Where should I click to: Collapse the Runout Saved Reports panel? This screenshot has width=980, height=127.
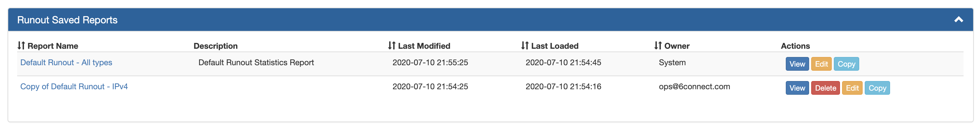tap(958, 20)
